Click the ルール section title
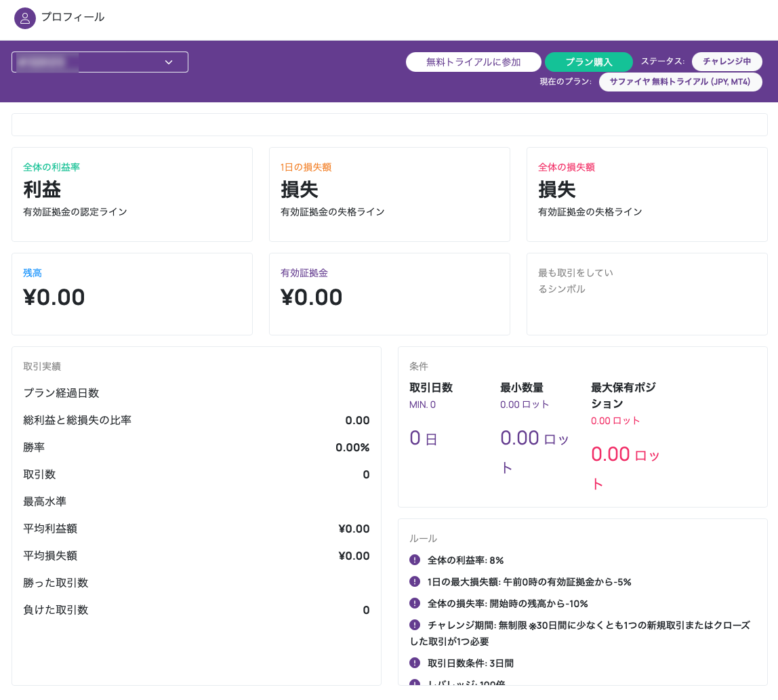778x700 pixels. (x=424, y=538)
